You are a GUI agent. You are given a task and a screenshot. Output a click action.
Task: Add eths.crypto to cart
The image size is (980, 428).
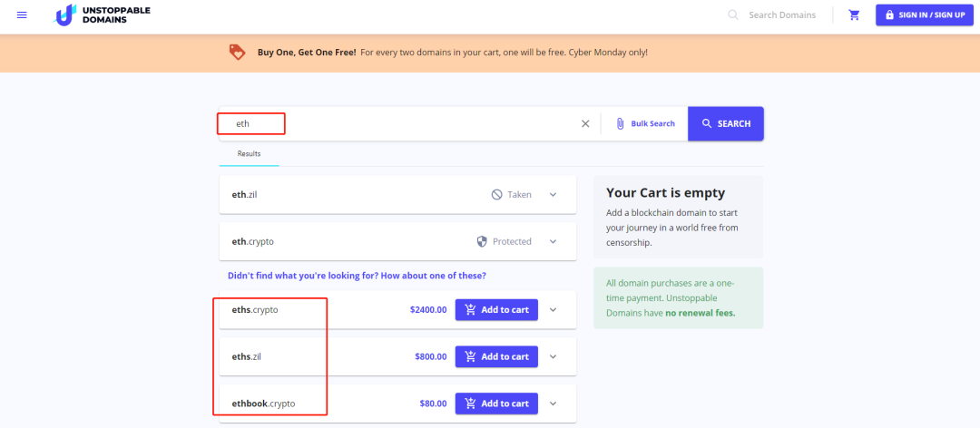(x=496, y=310)
